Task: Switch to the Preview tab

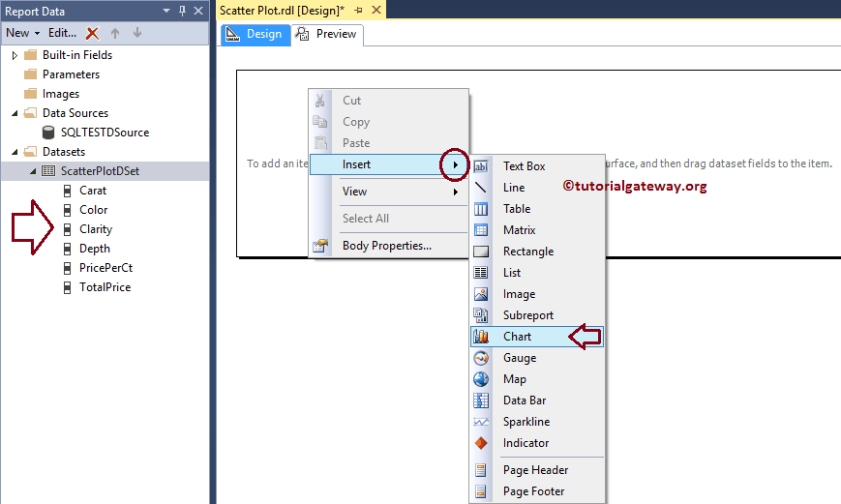Action: click(x=327, y=34)
